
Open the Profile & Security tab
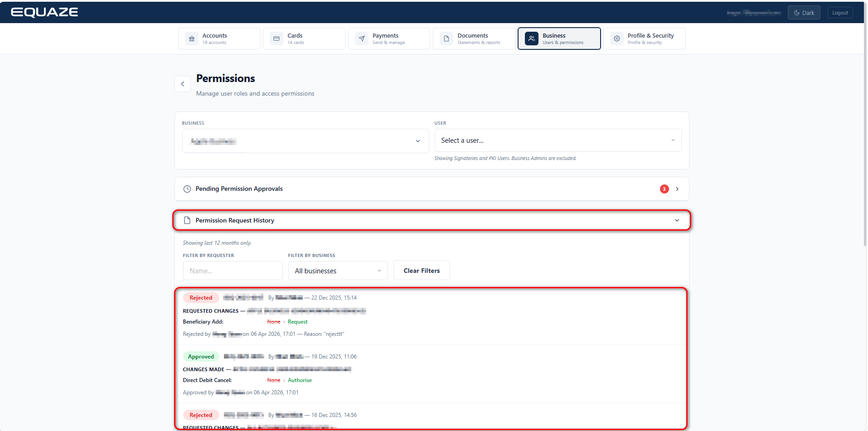(644, 39)
